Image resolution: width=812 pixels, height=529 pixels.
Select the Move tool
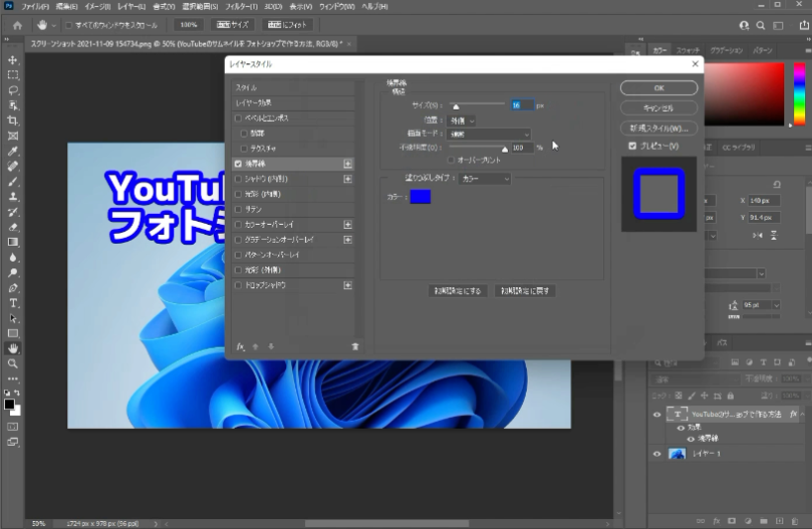13,60
